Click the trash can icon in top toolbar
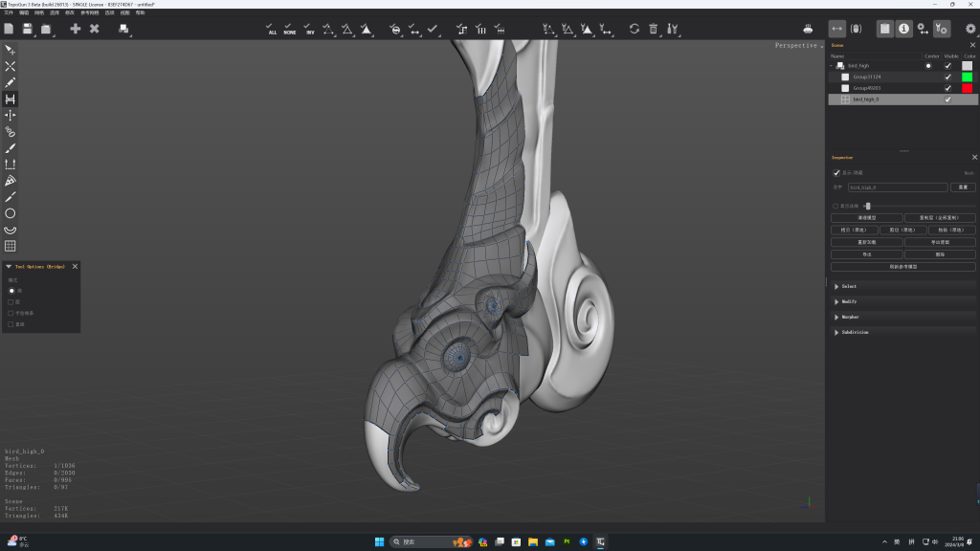 653,29
